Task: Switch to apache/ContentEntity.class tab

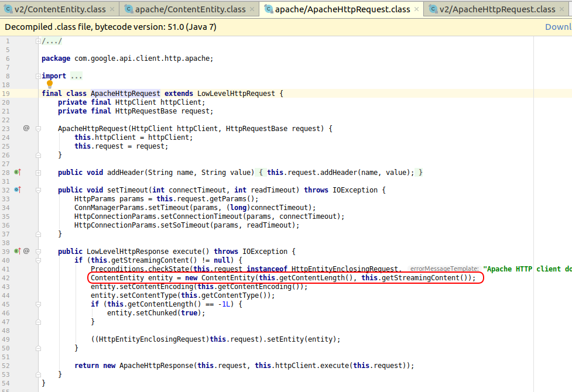Action: point(190,9)
